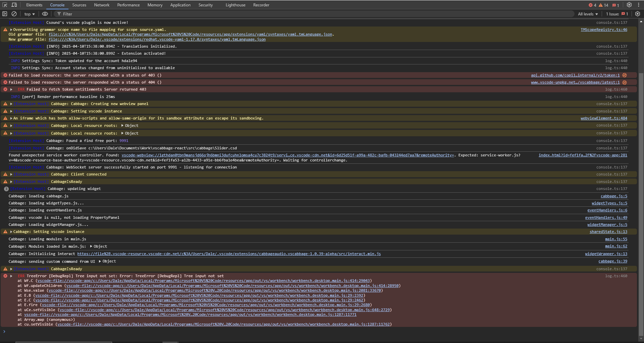Open the cabbage.js:5 source link

pos(614,196)
